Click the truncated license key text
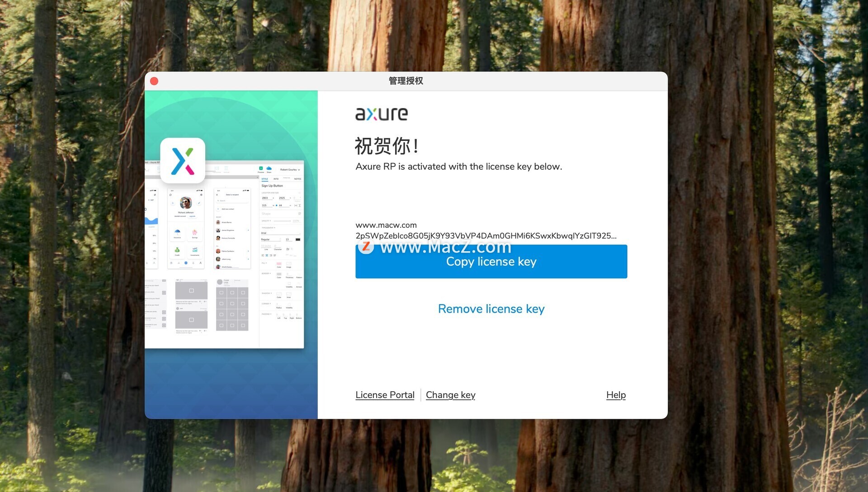Screen dimensions: 868x492 [486, 236]
